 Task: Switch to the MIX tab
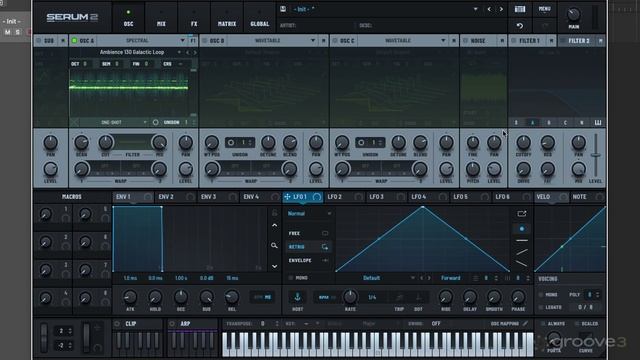tap(161, 18)
